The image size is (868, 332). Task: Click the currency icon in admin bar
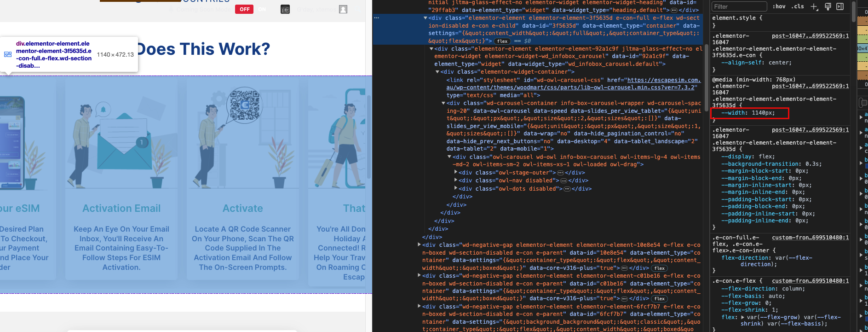(x=285, y=9)
